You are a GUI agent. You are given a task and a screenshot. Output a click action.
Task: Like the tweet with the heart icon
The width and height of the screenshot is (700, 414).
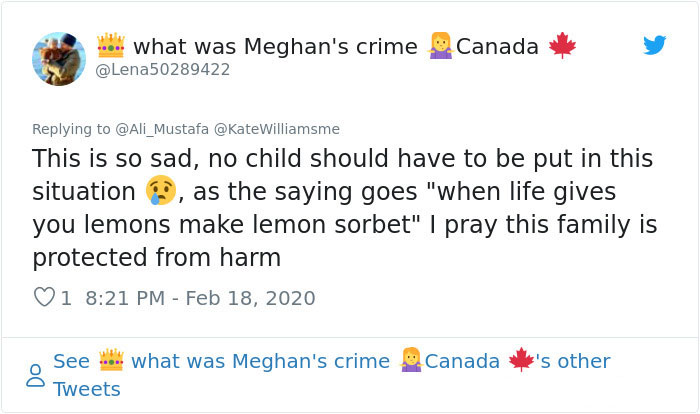coord(44,298)
